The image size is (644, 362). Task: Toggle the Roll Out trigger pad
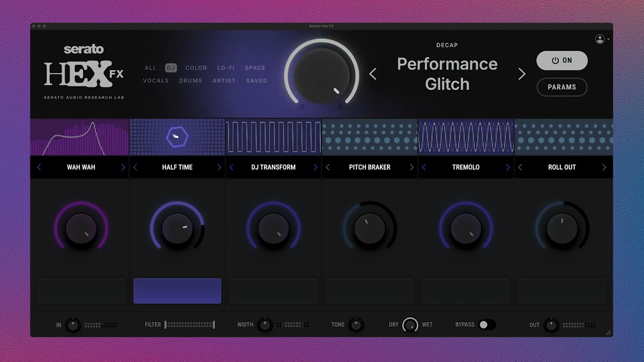click(562, 291)
